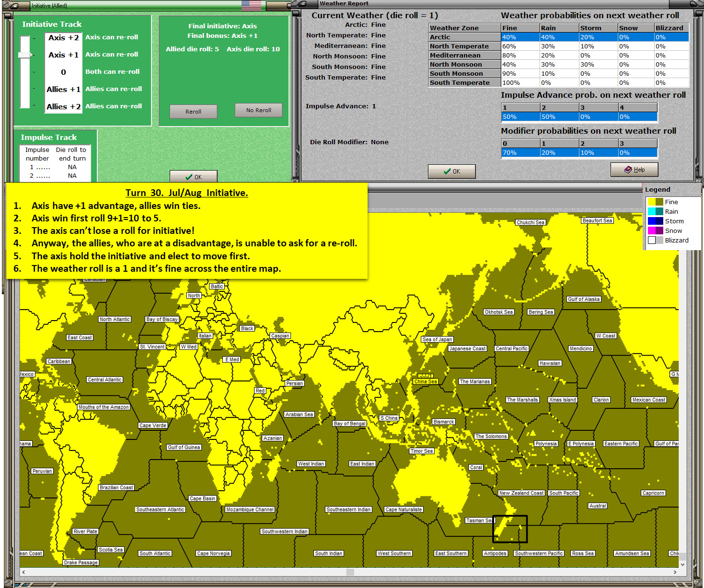Click OK in the Weather Report window
Screen dimensions: 704x588
click(x=451, y=171)
